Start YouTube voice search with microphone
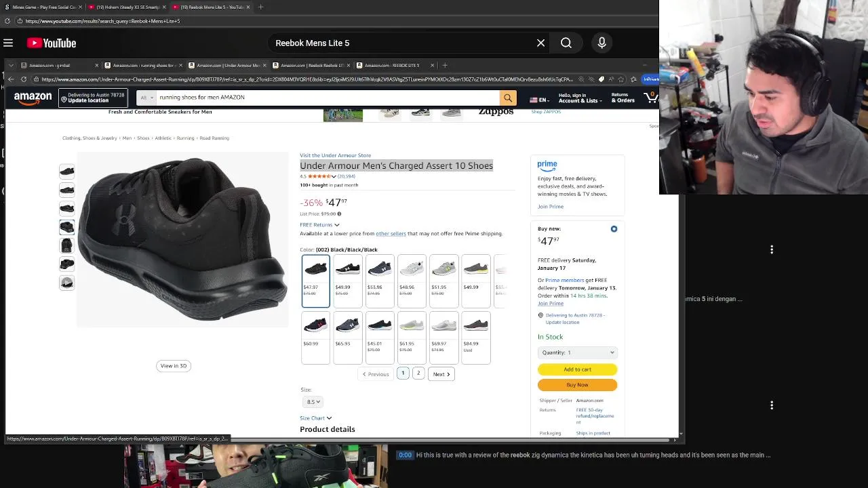The image size is (868, 488). pos(601,43)
